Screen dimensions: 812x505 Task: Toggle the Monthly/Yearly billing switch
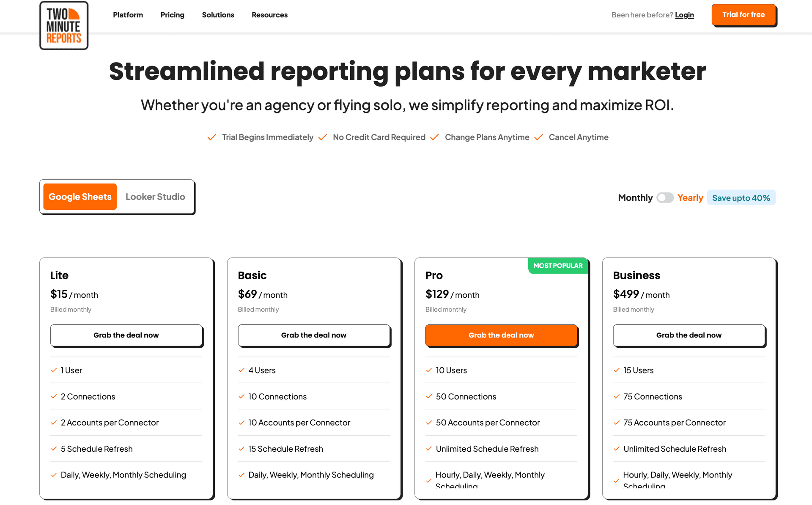665,198
